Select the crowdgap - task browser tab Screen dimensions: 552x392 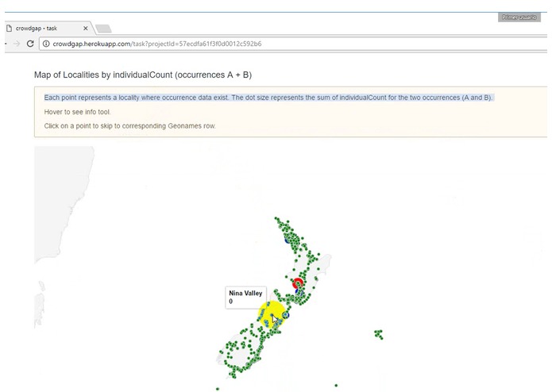48,28
